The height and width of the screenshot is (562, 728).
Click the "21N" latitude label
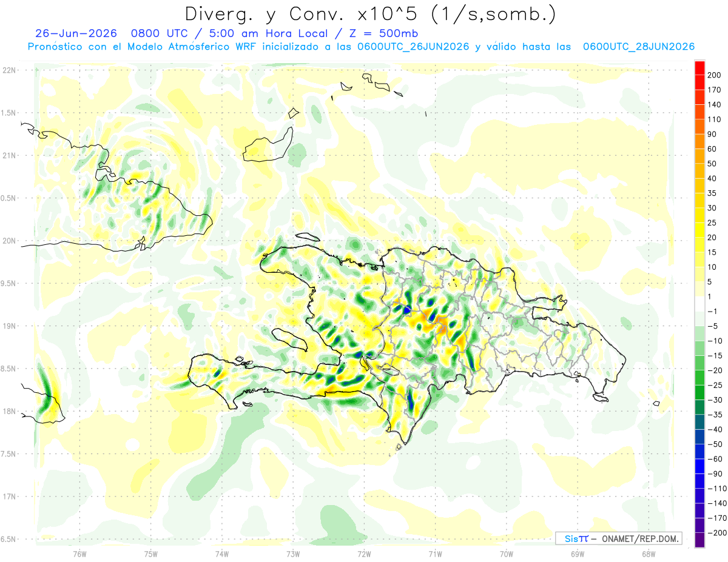[x=9, y=155]
